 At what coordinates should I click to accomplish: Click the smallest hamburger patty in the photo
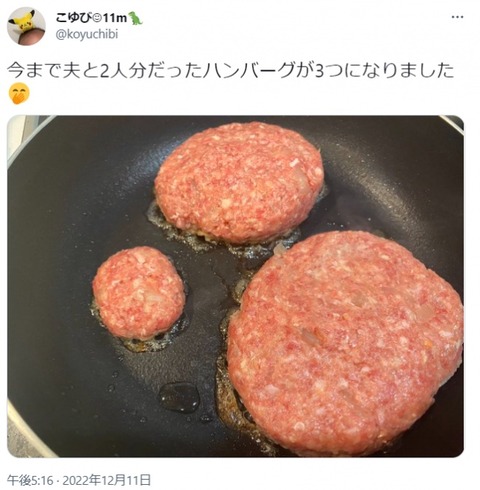(x=139, y=293)
